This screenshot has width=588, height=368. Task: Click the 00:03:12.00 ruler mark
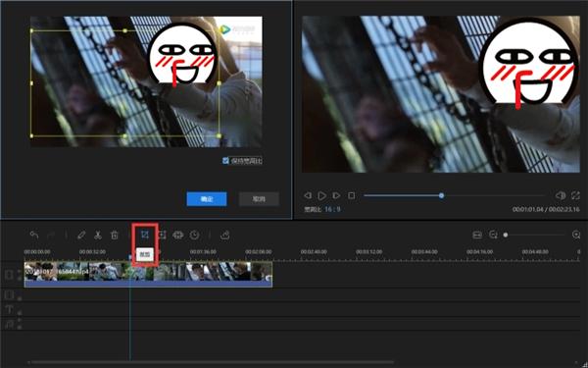click(369, 252)
